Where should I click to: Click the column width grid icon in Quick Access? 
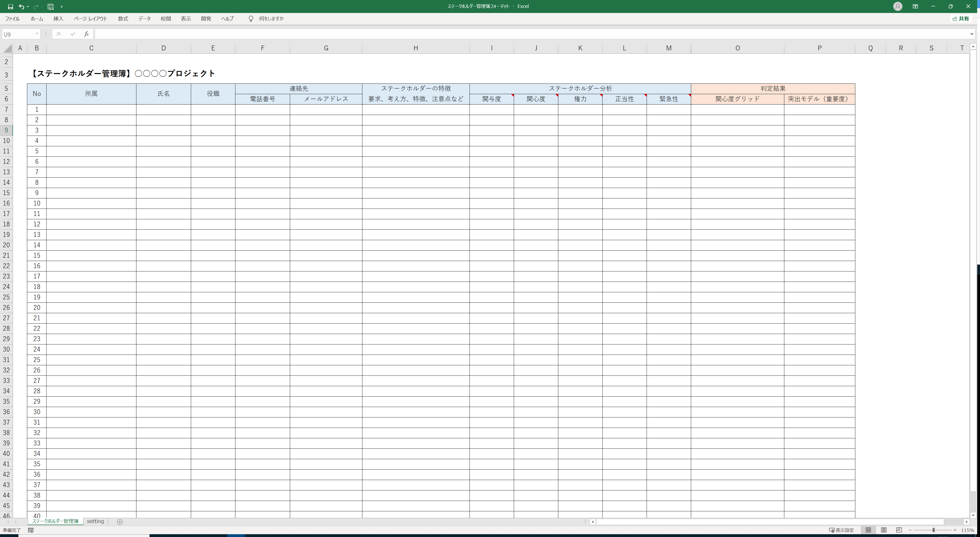51,6
